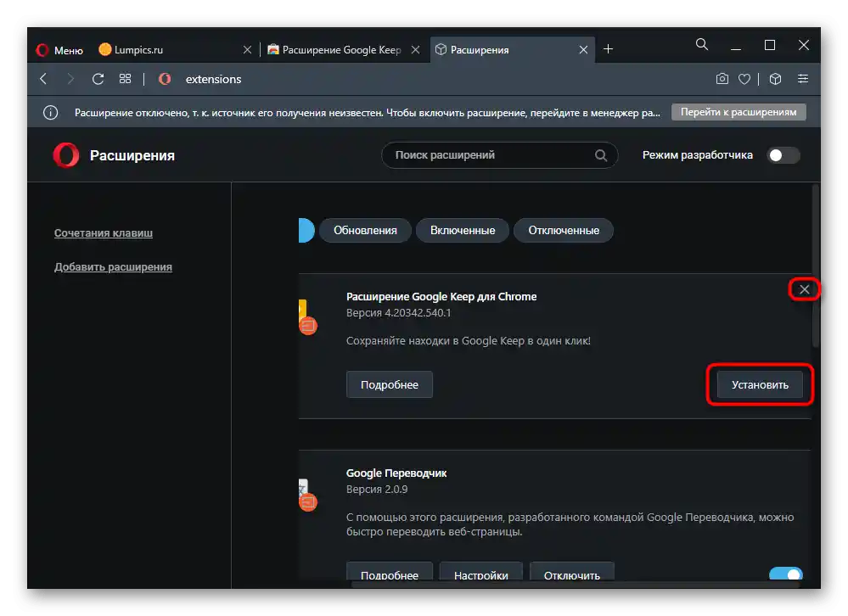Click the info icon in notification bar
The image size is (848, 616).
point(50,112)
